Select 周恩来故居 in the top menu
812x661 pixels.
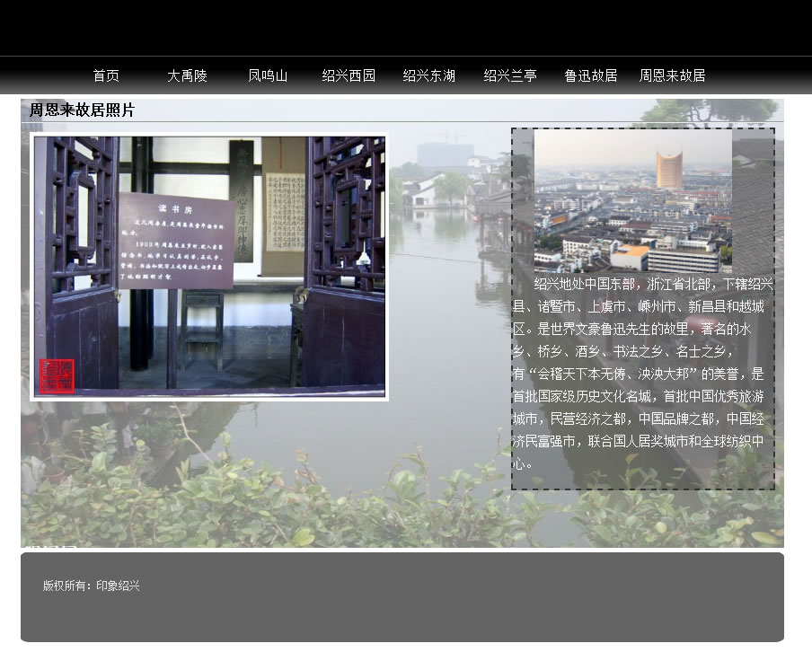672,75
